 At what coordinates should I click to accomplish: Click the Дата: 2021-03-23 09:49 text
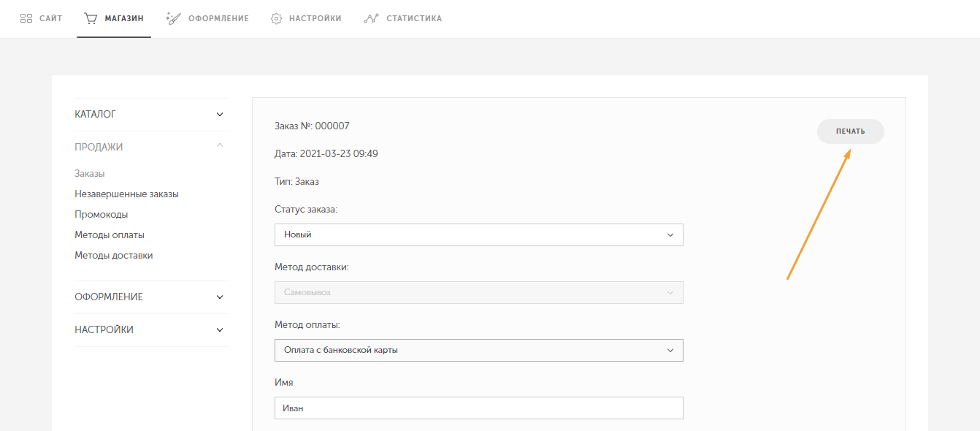(326, 154)
